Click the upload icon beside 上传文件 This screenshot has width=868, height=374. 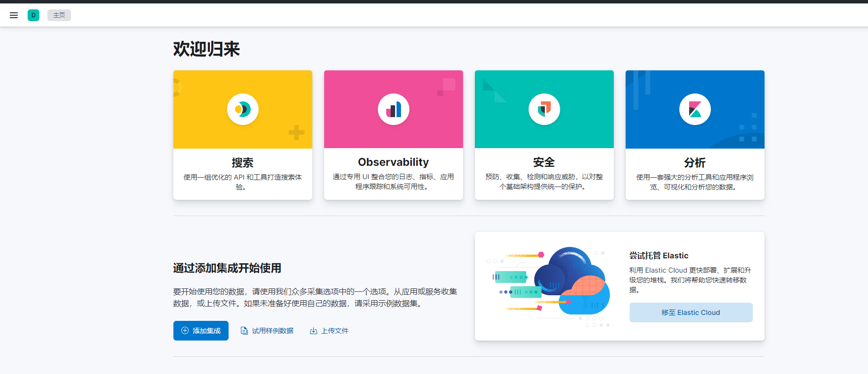pyautogui.click(x=313, y=331)
